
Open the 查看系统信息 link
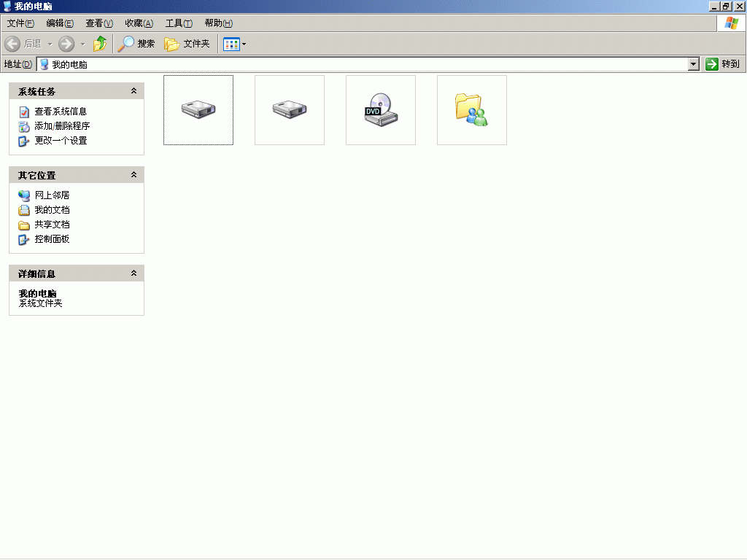point(61,112)
